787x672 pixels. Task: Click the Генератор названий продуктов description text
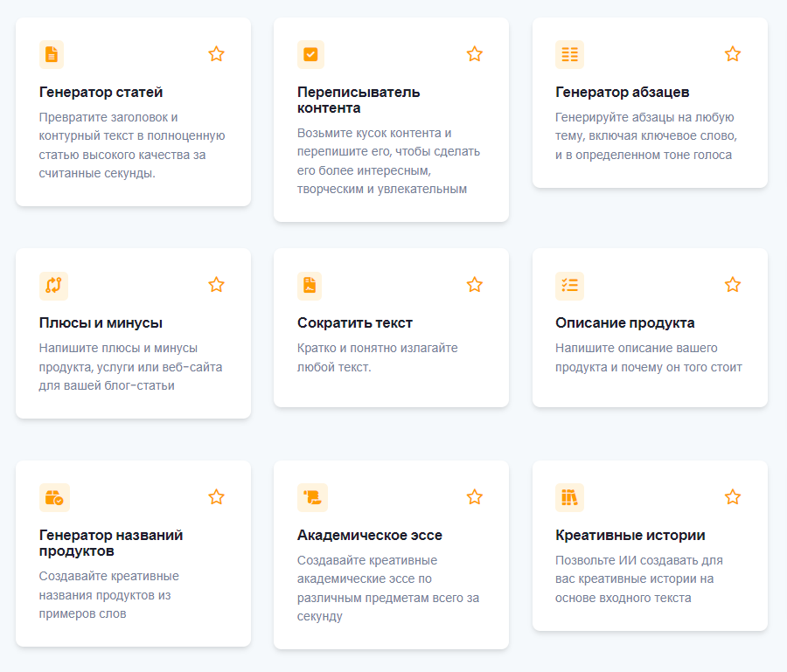[x=109, y=594]
